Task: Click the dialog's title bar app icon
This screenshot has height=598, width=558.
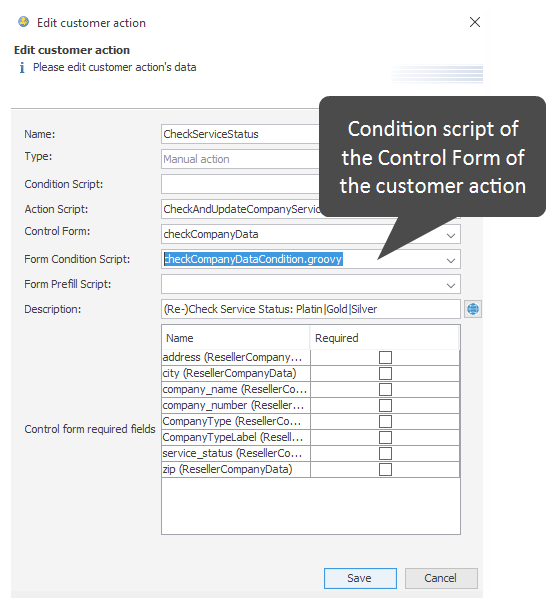Action: pos(24,22)
